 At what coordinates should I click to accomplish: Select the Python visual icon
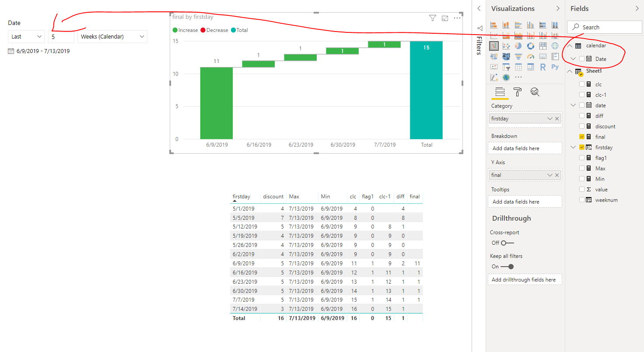(555, 67)
